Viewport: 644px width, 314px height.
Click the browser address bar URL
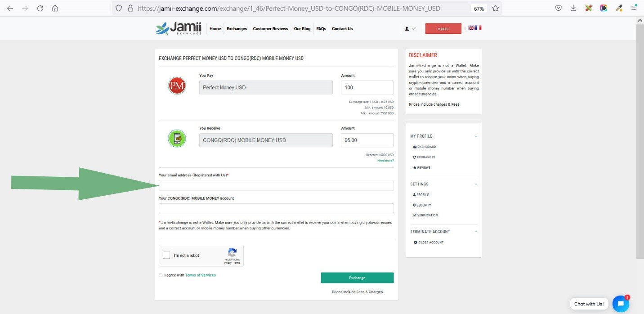click(289, 8)
